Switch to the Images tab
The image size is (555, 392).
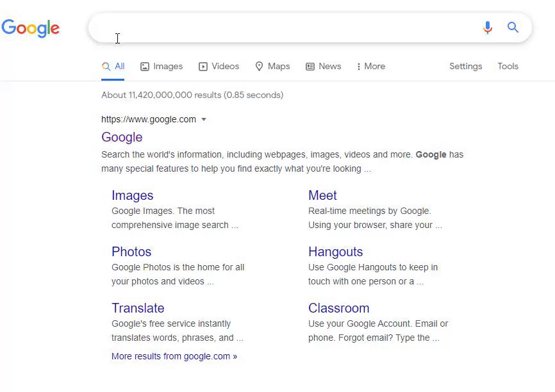click(162, 67)
